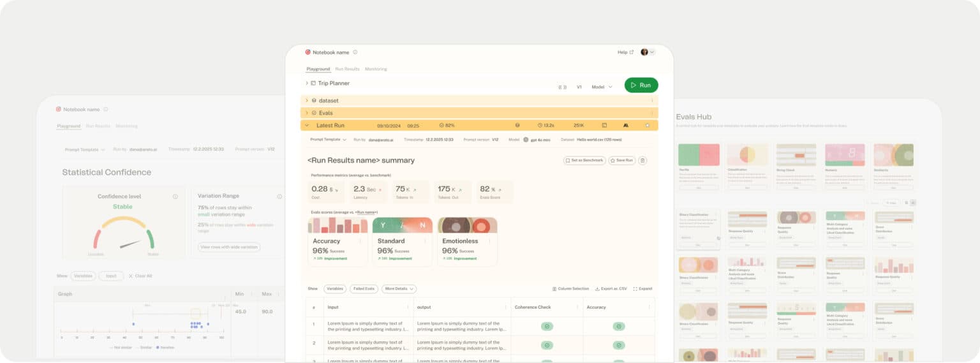980x363 pixels.
Task: Open the user avatar menu
Action: tap(648, 52)
